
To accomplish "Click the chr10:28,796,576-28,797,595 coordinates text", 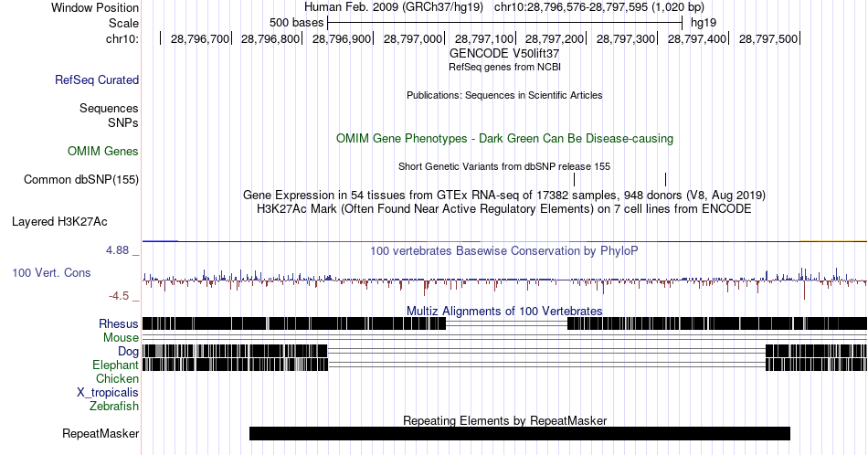I will 599,7.
